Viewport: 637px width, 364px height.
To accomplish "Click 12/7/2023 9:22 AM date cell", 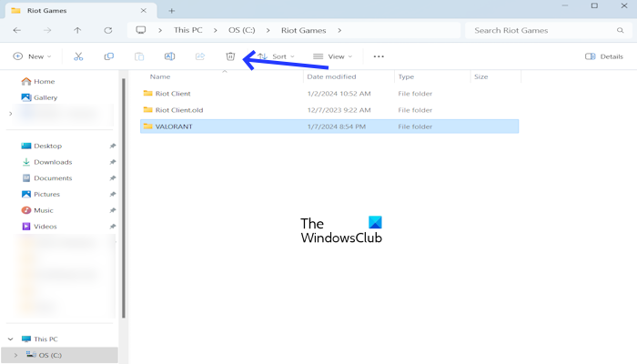I will (339, 110).
